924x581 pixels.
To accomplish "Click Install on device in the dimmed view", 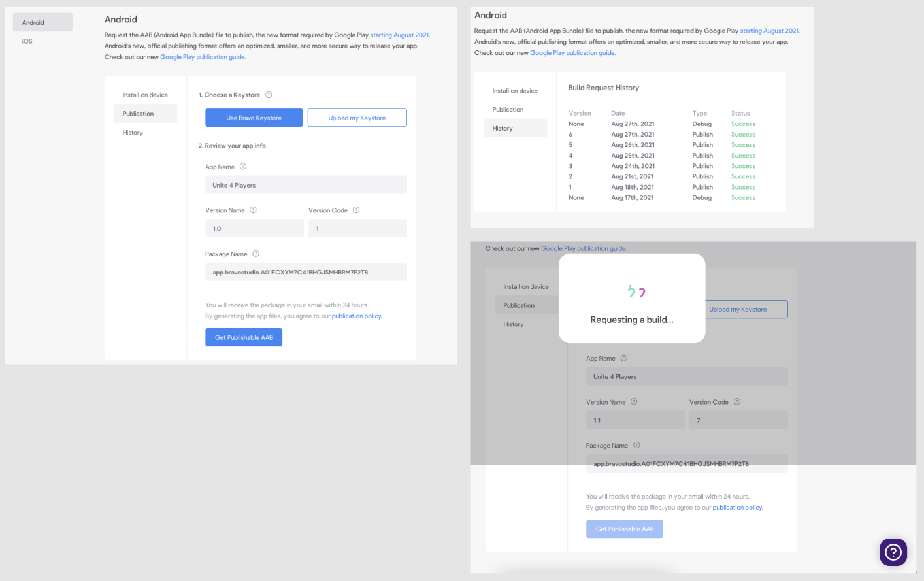I will tap(526, 286).
